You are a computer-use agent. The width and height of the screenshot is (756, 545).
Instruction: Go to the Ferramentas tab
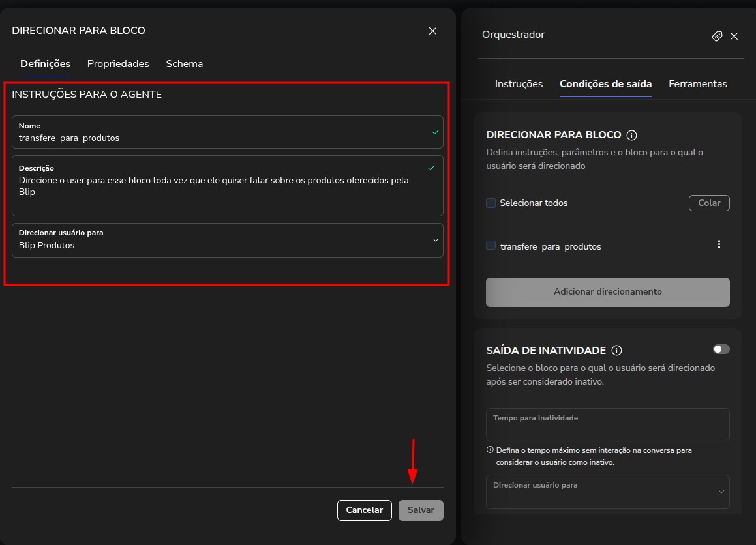[697, 84]
